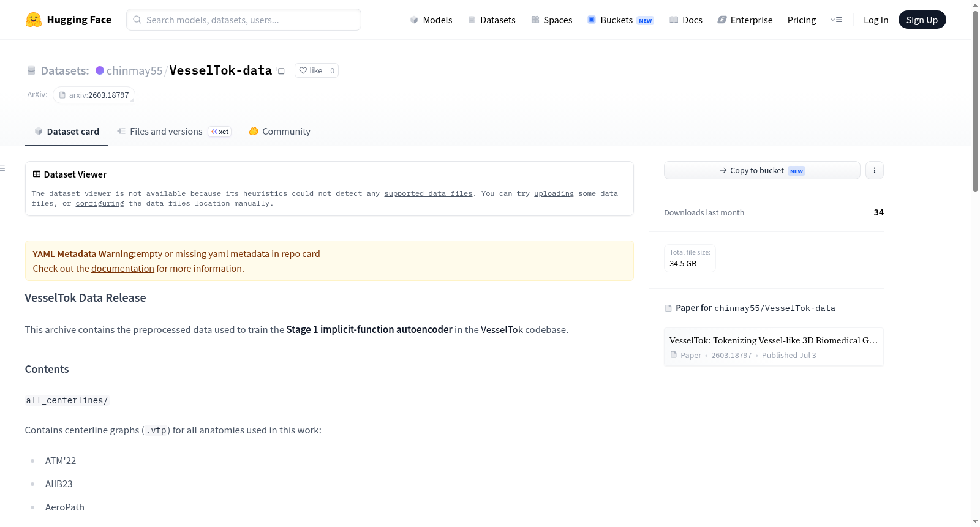Viewport: 980px width, 527px height.
Task: Click the Sign Up button
Action: click(922, 20)
